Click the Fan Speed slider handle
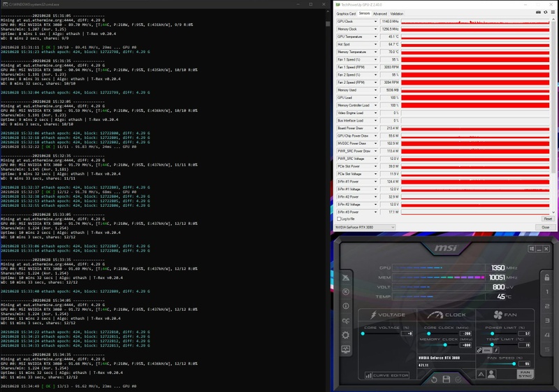The image size is (559, 392). pos(514,364)
